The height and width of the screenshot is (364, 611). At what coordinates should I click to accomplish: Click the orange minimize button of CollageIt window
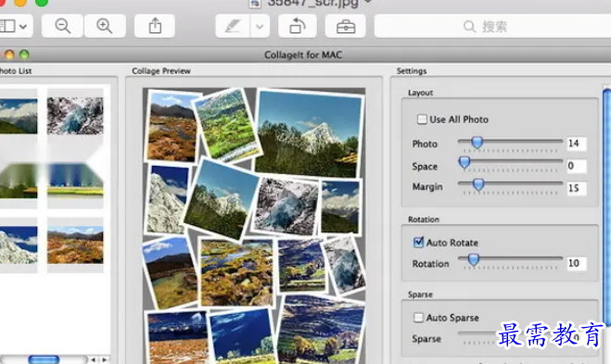[x=9, y=55]
